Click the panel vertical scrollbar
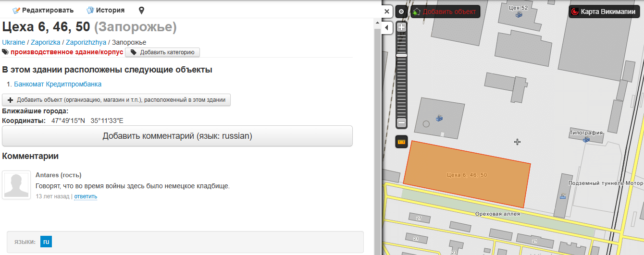Viewport: 644px width, 255px height. click(x=378, y=137)
